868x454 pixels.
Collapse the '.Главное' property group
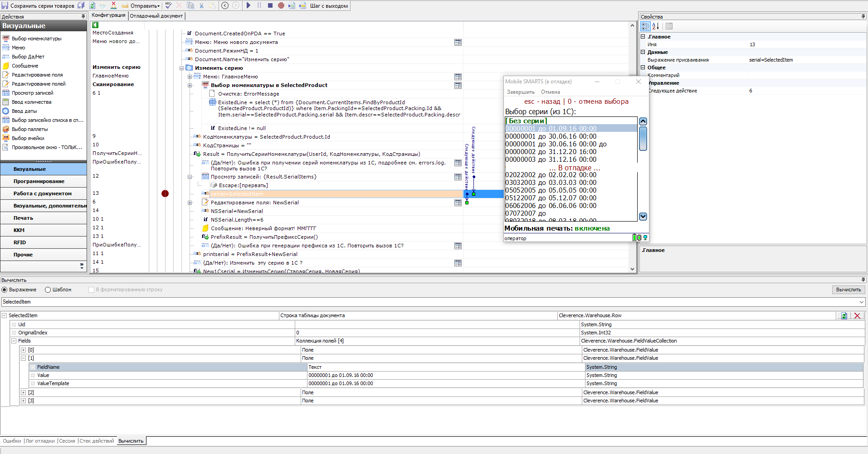point(643,37)
